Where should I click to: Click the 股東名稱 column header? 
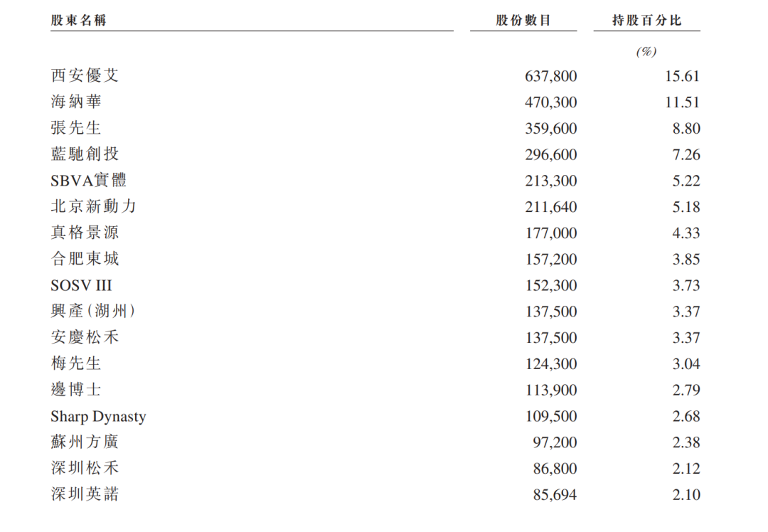pyautogui.click(x=78, y=20)
